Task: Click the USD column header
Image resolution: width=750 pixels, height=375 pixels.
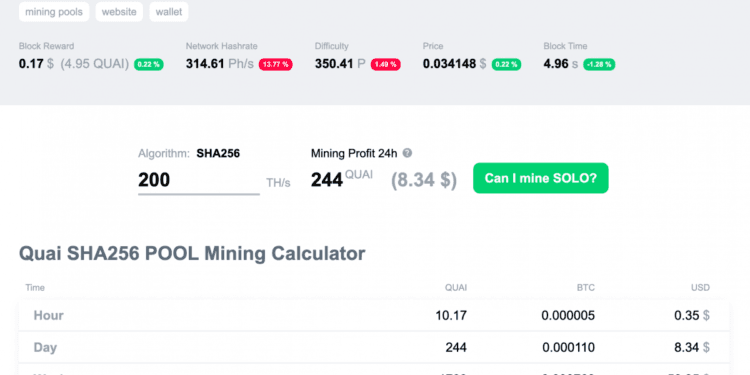Action: coord(701,287)
